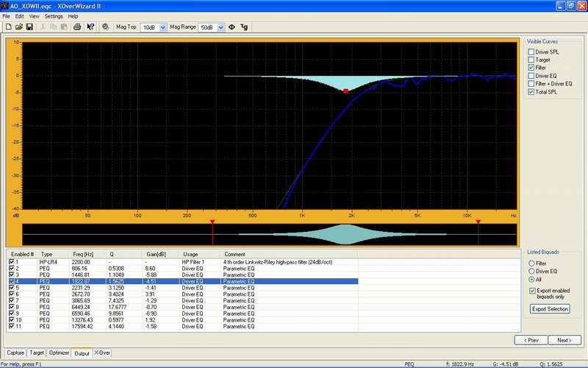The width and height of the screenshot is (588, 368).
Task: Click the XOverWizard app icon in title bar
Action: [4, 6]
